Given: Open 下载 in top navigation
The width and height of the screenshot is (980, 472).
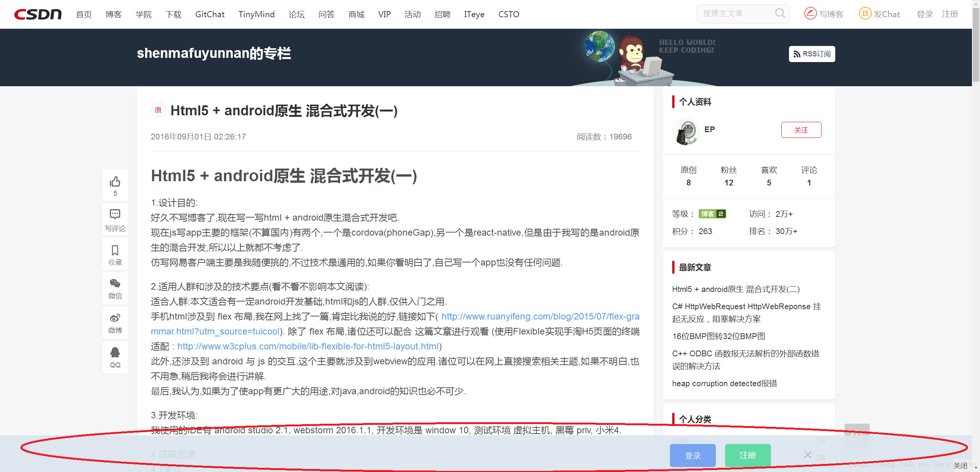Looking at the screenshot, I should pos(173,15).
